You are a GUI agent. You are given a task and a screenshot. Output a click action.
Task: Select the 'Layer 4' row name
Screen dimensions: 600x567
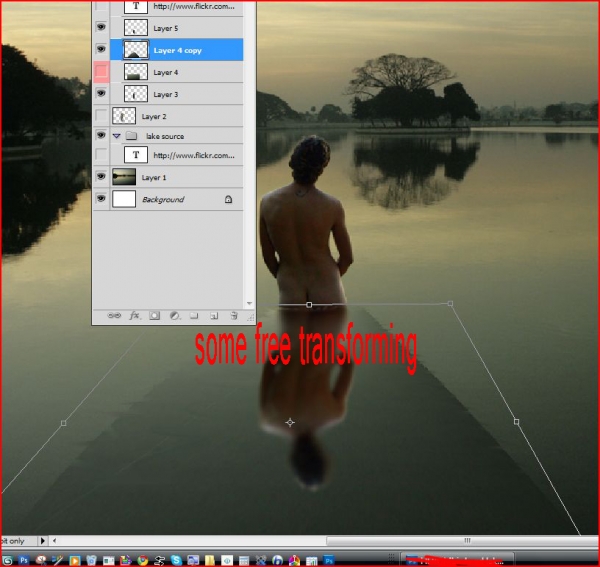coord(166,72)
